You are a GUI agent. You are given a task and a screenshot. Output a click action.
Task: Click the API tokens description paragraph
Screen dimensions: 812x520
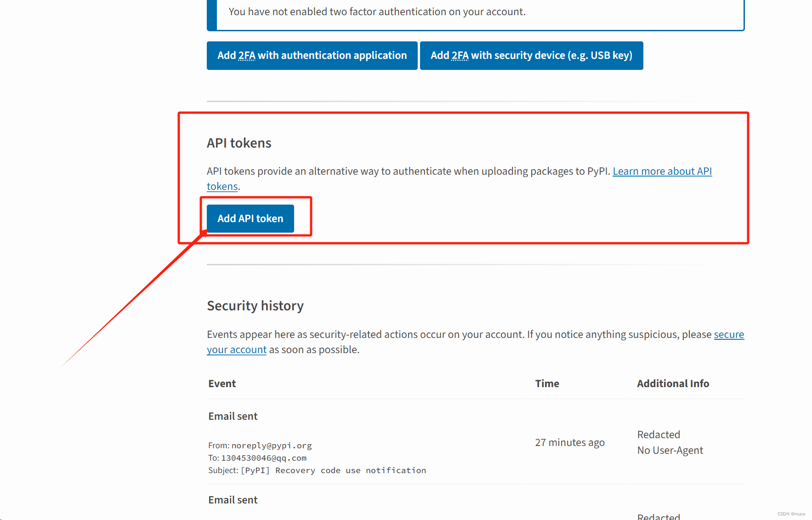(460, 179)
